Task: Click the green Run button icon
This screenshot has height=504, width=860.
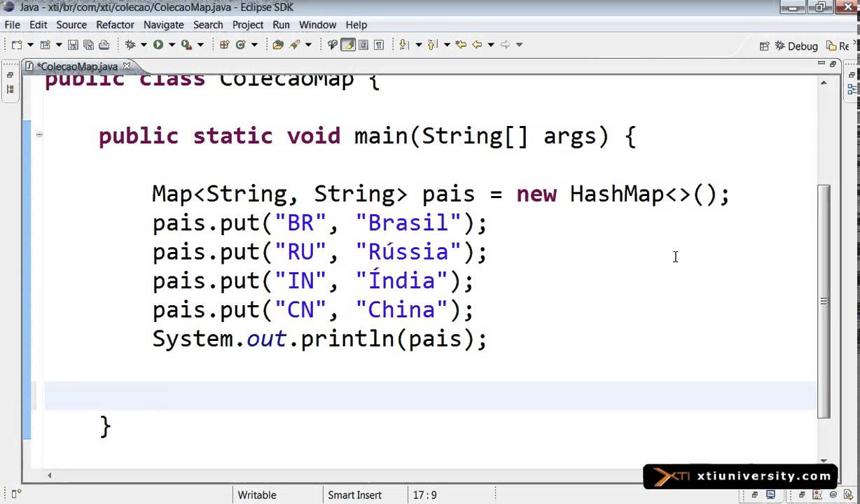Action: tap(158, 45)
